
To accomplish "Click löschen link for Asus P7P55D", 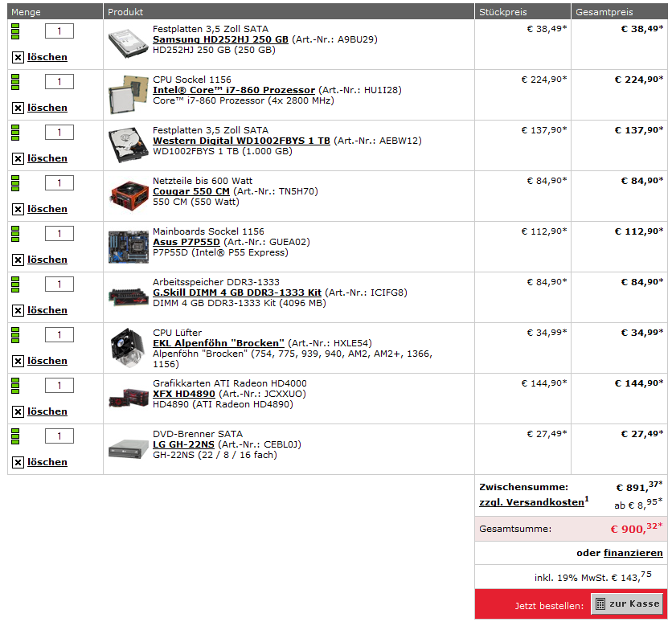I will tap(47, 260).
